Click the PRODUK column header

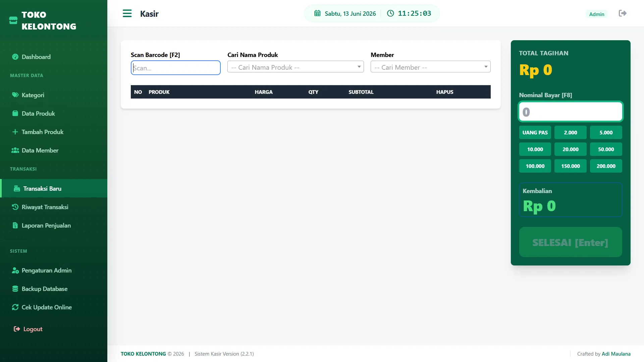[159, 92]
